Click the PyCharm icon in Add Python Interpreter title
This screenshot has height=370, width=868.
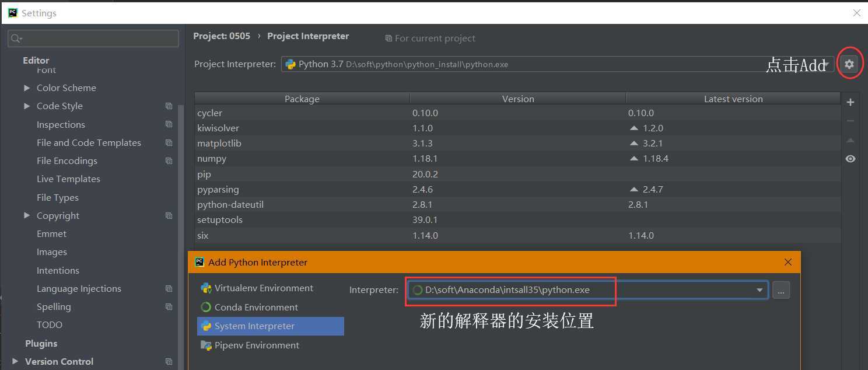[x=199, y=262]
